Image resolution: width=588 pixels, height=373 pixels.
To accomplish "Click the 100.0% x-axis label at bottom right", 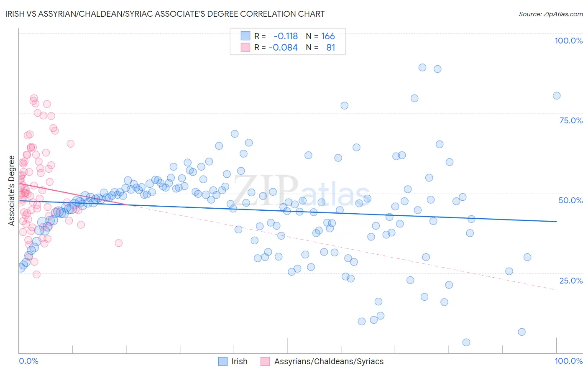I will click(x=568, y=361).
